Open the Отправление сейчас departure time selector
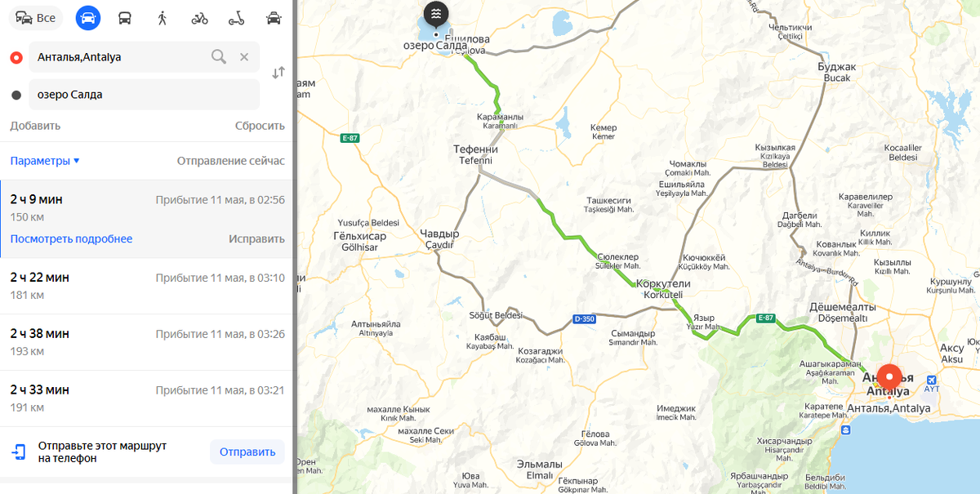The width and height of the screenshot is (980, 494). click(x=231, y=161)
